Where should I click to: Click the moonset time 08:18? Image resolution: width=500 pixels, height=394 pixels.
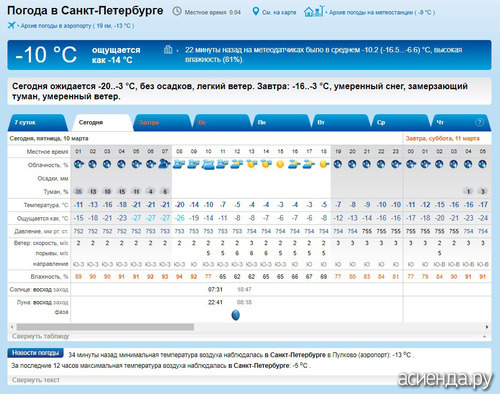[x=244, y=302]
